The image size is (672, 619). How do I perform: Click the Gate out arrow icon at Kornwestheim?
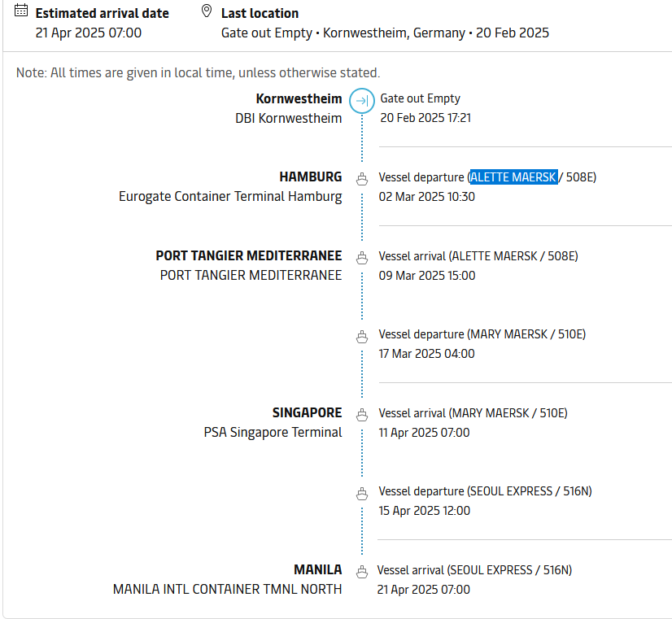(362, 101)
